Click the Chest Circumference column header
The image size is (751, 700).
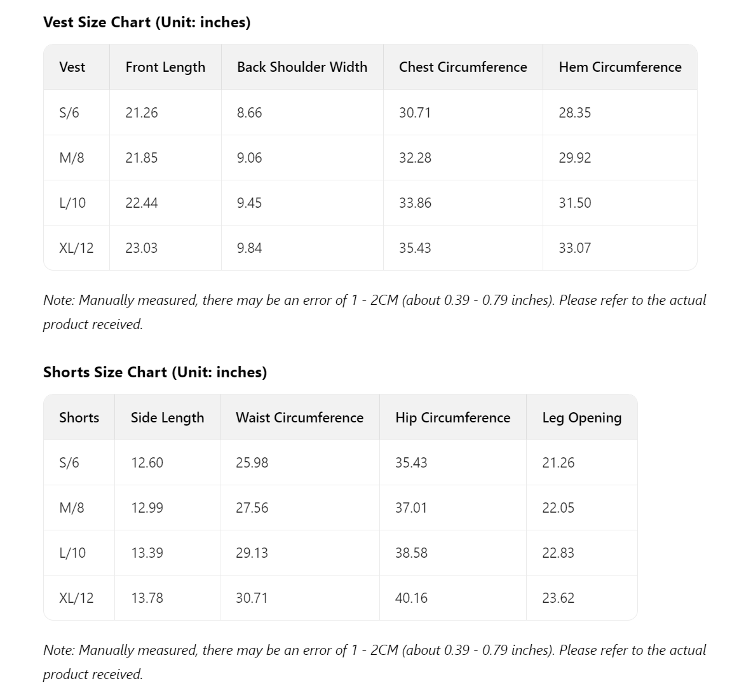pyautogui.click(x=463, y=67)
